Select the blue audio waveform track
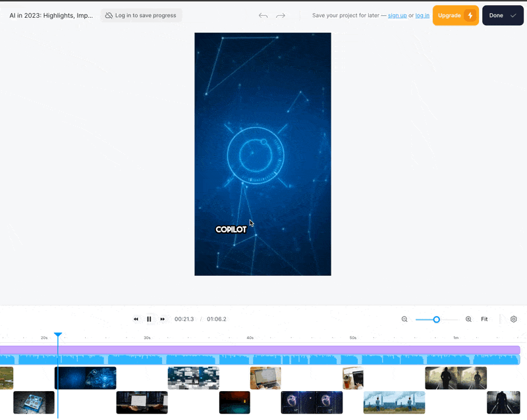 (x=263, y=360)
